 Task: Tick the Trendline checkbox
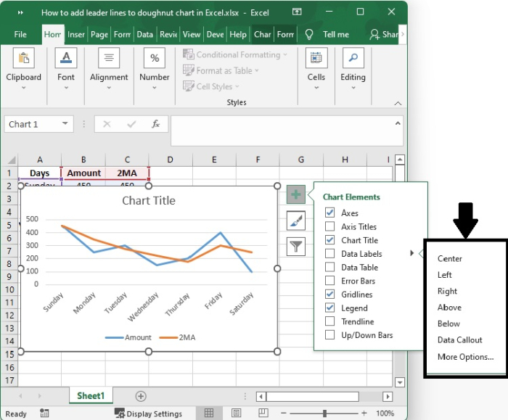[329, 321]
